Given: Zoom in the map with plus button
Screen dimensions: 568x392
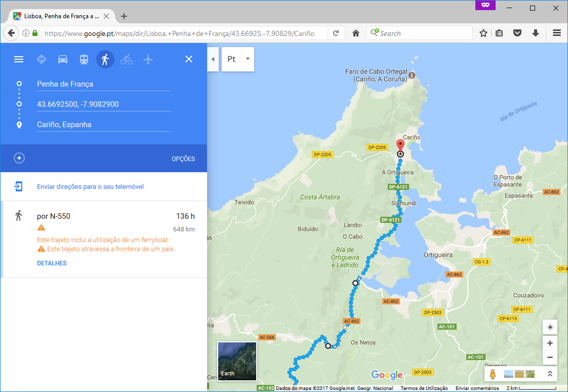Looking at the screenshot, I should pos(550,343).
